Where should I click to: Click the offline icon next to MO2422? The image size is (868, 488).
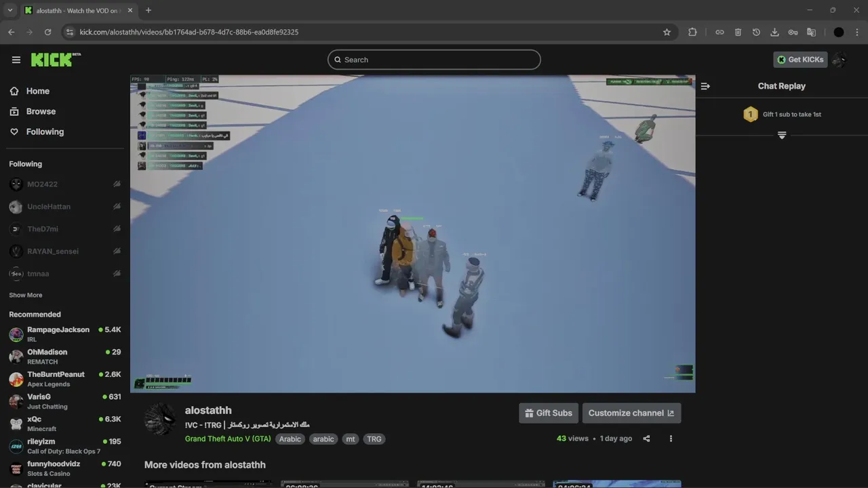click(117, 184)
